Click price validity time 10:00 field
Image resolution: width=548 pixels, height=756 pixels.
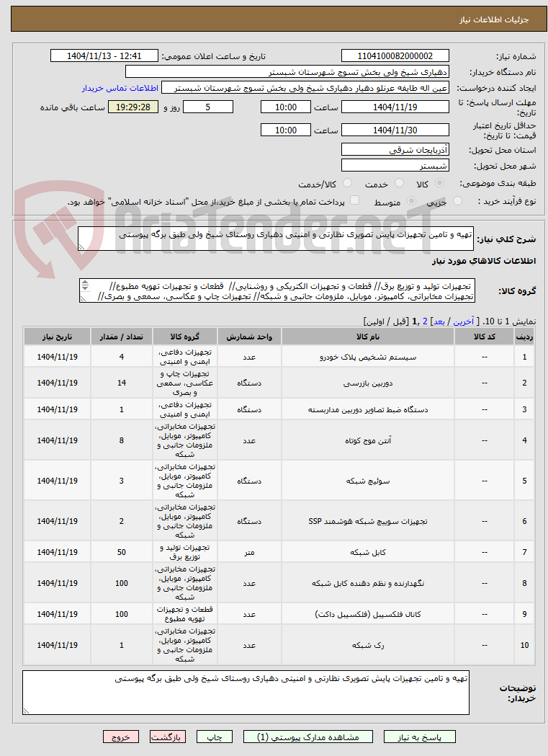coord(286,130)
